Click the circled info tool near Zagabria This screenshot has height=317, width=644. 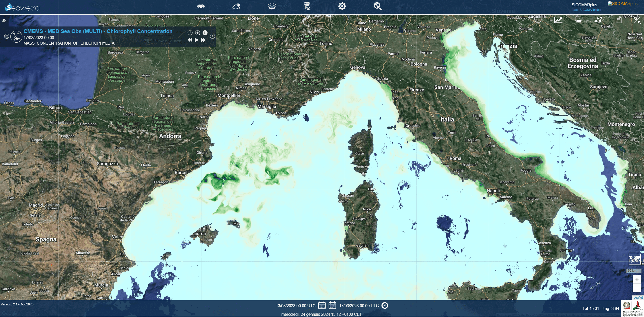538,19
